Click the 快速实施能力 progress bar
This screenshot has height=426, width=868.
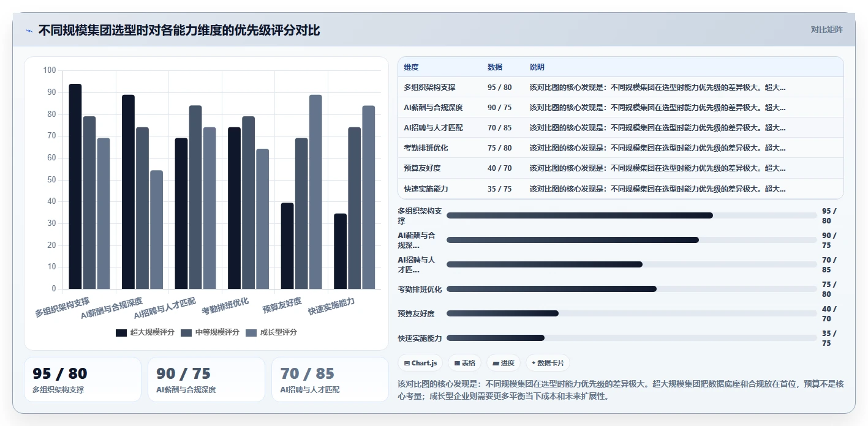[632, 338]
